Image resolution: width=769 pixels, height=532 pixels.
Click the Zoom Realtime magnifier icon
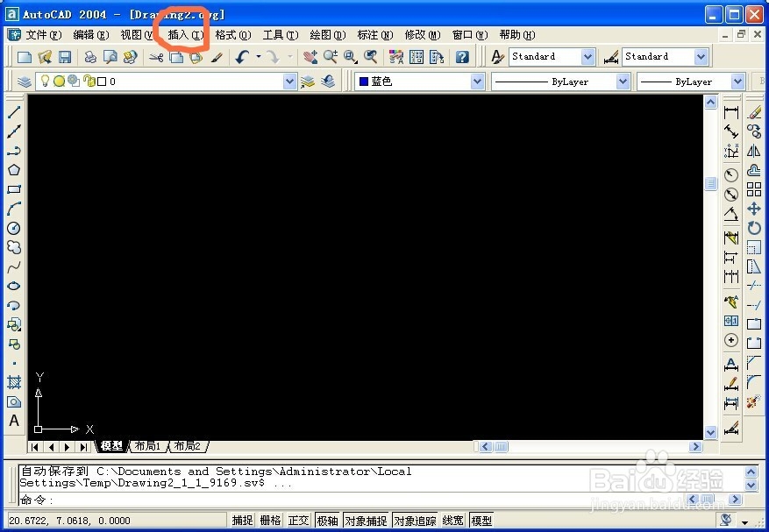pyautogui.click(x=330, y=57)
